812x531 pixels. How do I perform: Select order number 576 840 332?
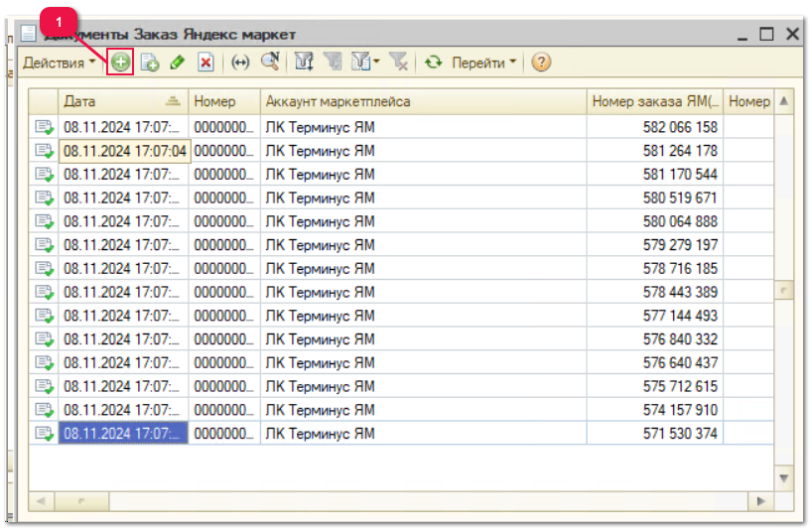(x=680, y=339)
